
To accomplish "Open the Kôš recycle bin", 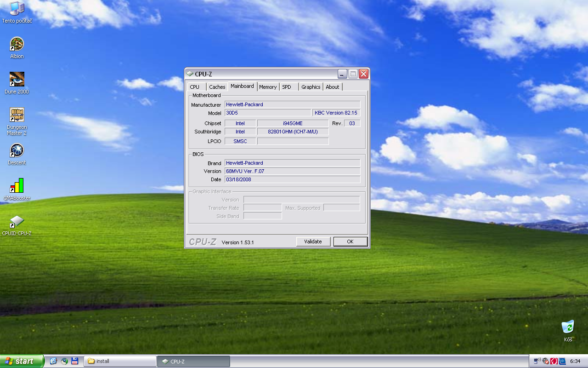I will pyautogui.click(x=568, y=331).
